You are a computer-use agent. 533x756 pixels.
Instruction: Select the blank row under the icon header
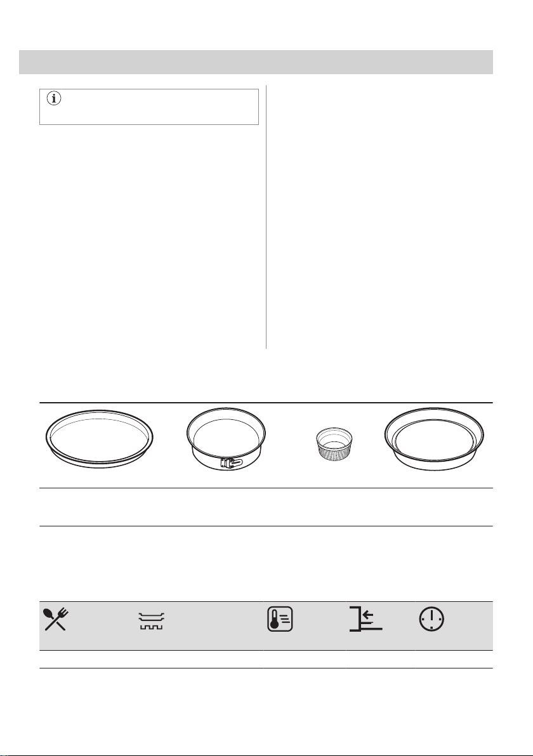coord(266,659)
